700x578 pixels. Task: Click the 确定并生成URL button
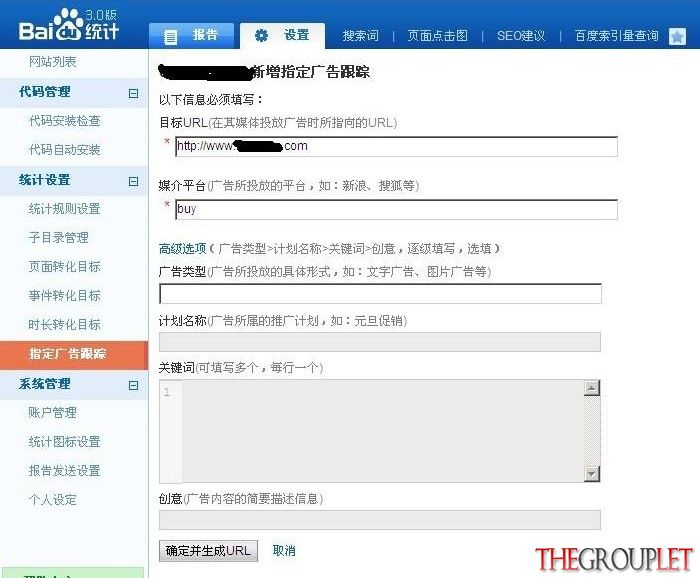[x=208, y=551]
